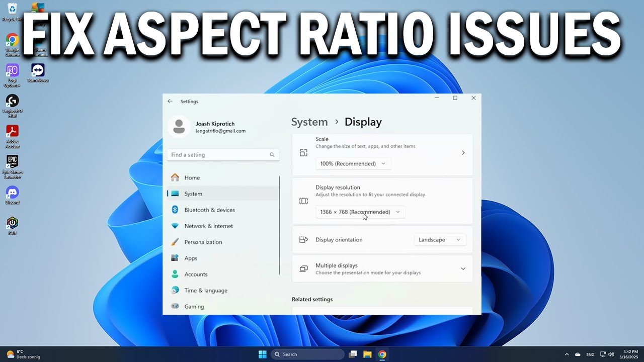
Task: Open TeamViewer desktop shortcut
Action: 38,73
